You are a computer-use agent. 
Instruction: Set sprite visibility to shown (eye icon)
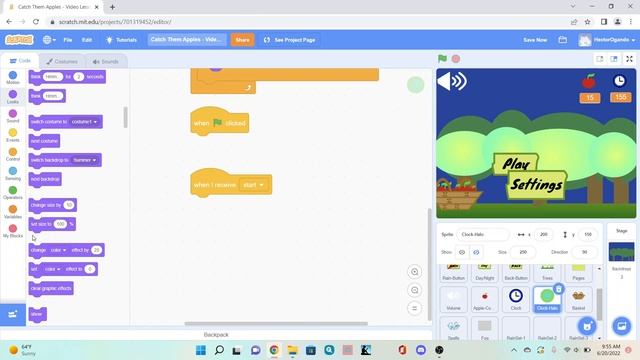tap(462, 252)
